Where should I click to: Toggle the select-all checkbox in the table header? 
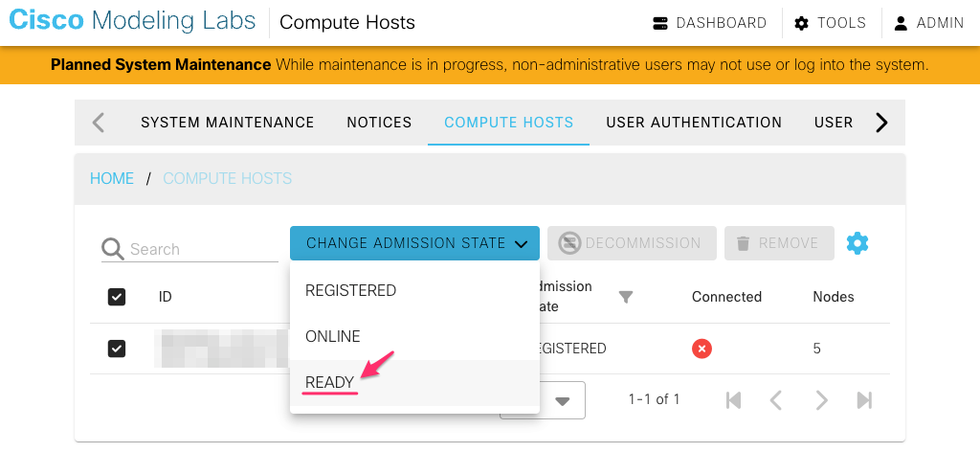117,297
